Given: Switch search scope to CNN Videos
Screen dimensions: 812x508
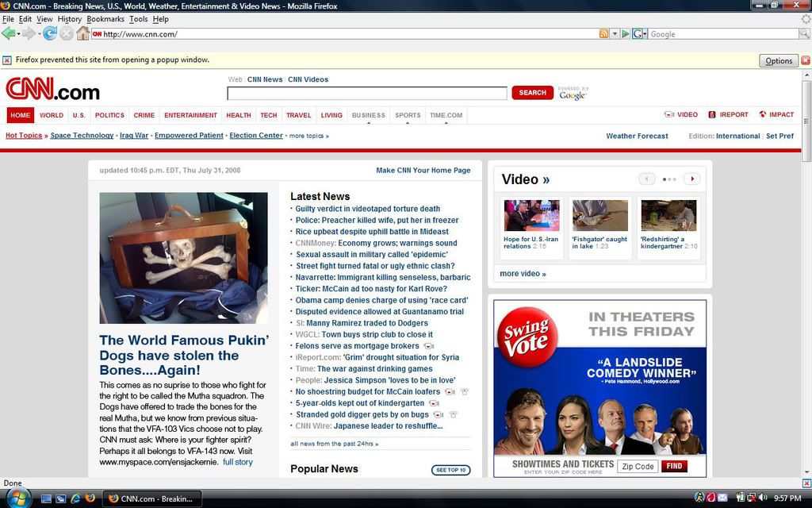Looking at the screenshot, I should pos(308,79).
